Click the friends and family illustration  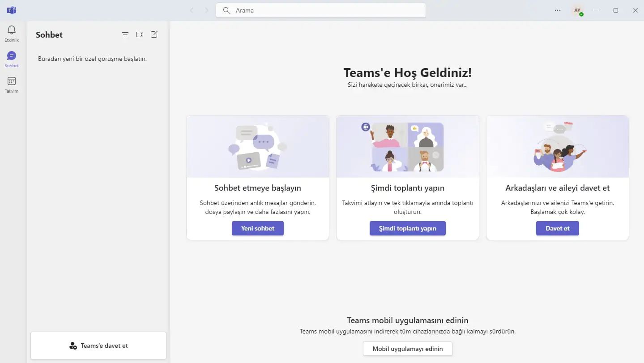click(x=557, y=147)
